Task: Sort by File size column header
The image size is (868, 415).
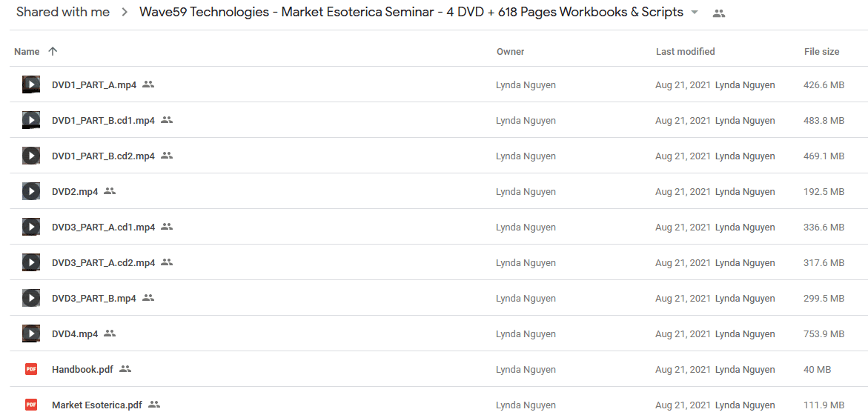Action: coord(821,51)
